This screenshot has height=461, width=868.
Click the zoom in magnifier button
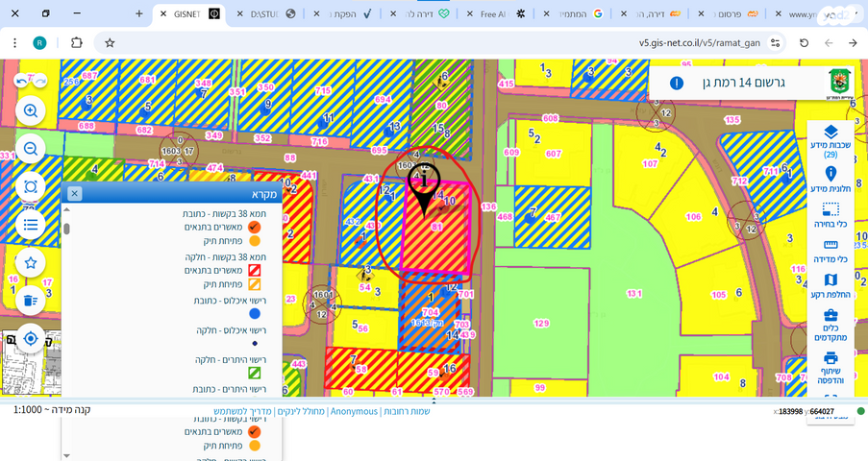click(x=31, y=111)
